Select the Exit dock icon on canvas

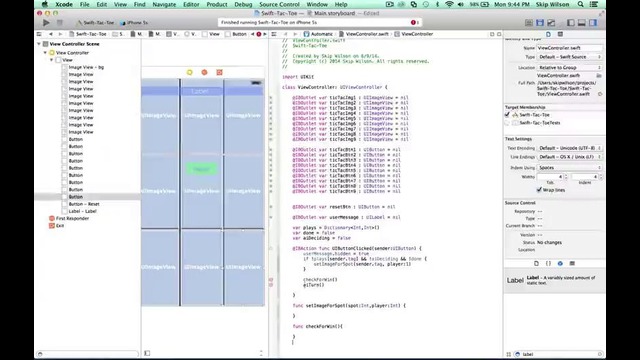click(219, 72)
